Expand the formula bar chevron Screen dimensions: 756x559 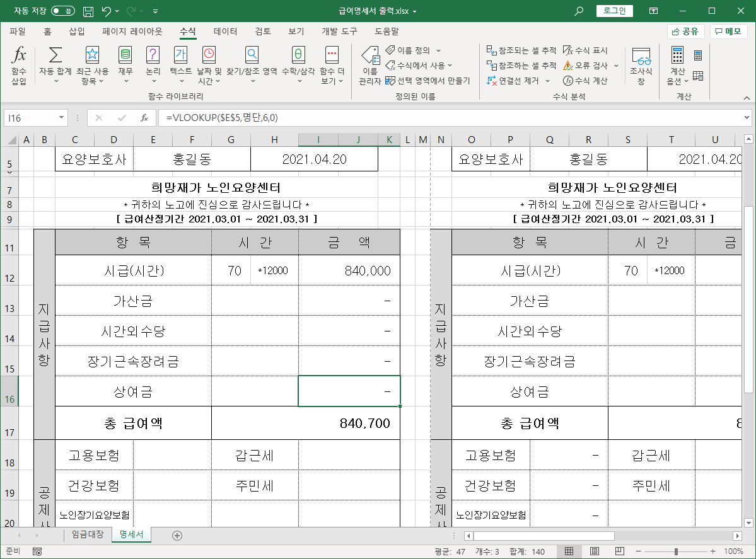tap(747, 118)
